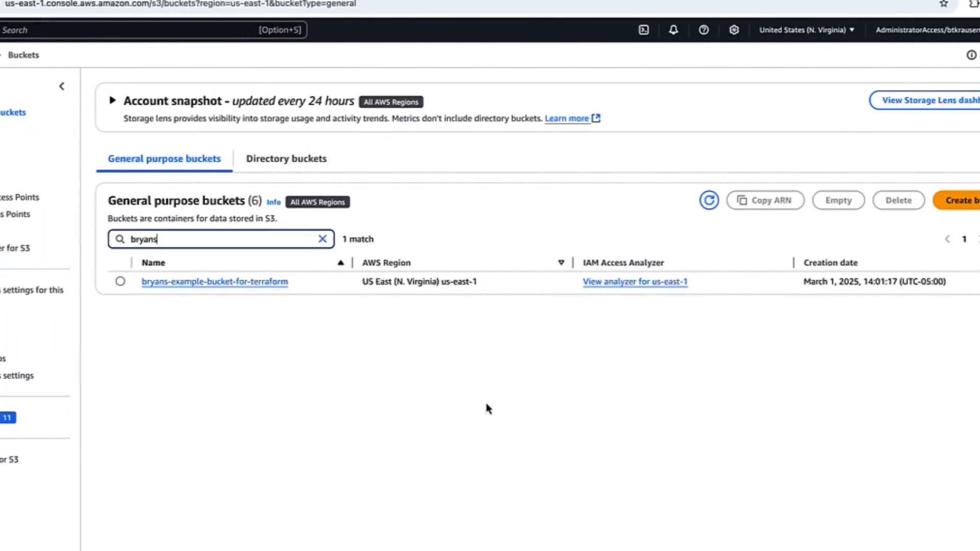Screen dimensions: 980x551
Task: Switch to the Directory buckets tab
Action: click(x=286, y=159)
